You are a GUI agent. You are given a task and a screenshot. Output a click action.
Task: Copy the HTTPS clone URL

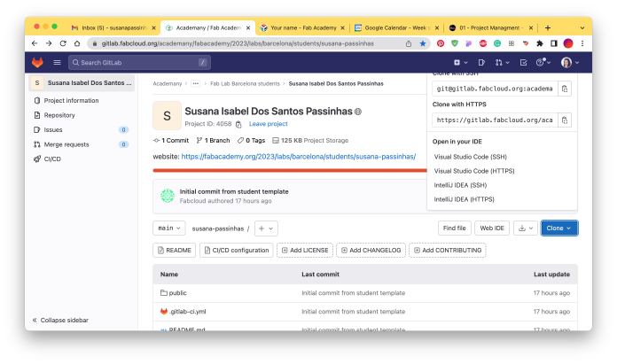click(x=565, y=120)
